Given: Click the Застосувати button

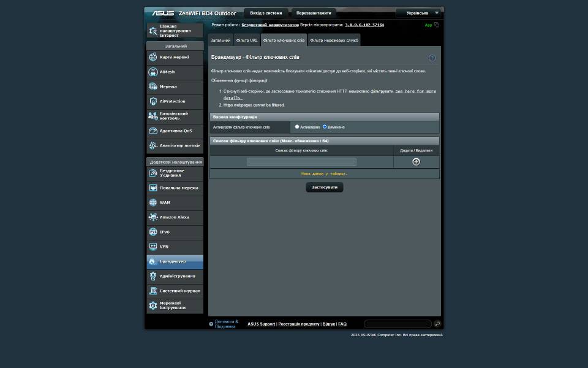Looking at the screenshot, I should click(324, 187).
